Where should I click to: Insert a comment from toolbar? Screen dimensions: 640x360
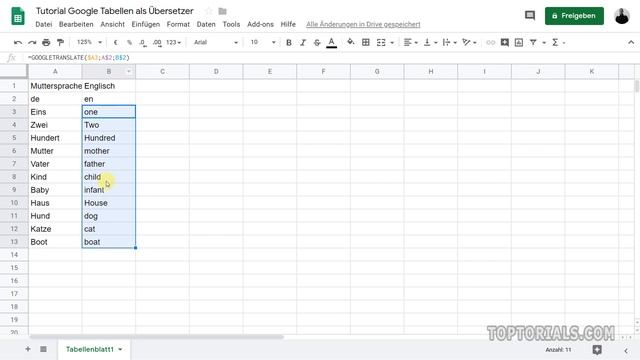tap(504, 42)
